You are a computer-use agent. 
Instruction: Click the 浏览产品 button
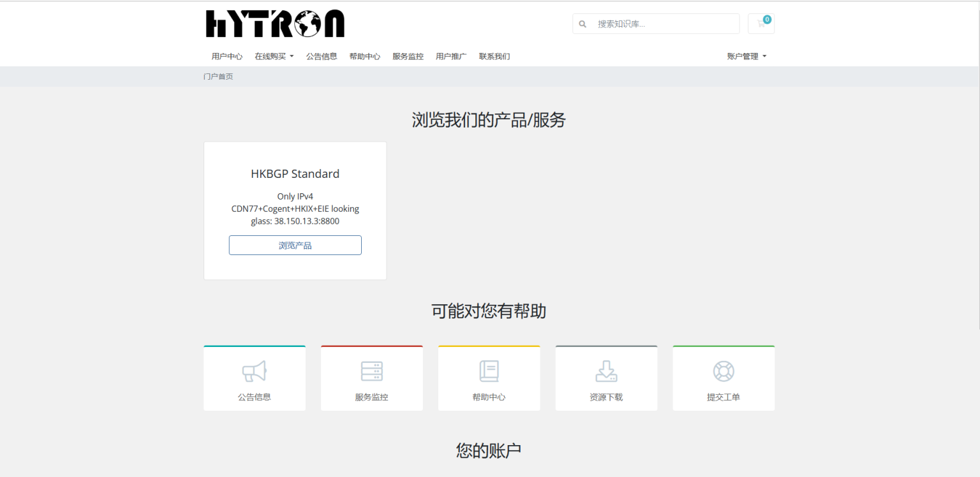[295, 245]
